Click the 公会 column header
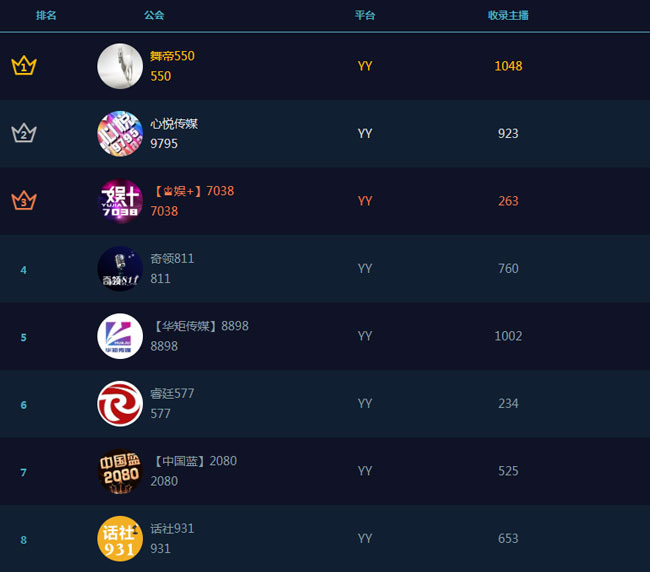The image size is (650, 572). 154,16
